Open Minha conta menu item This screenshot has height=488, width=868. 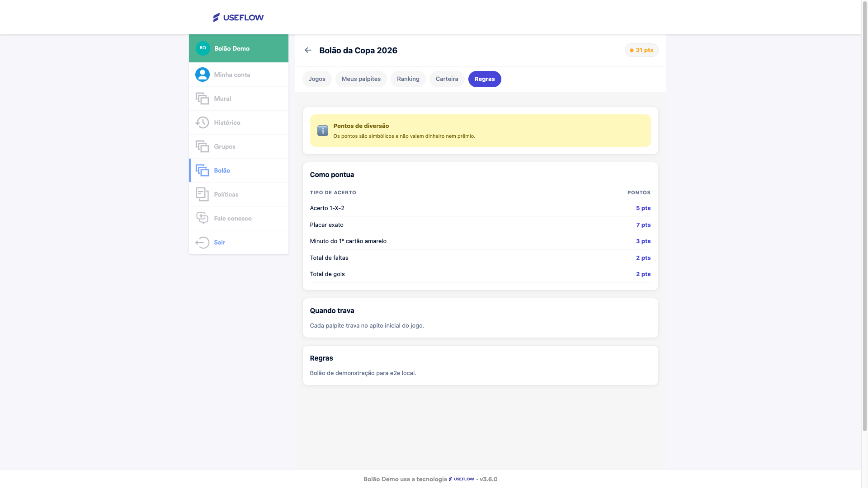coord(239,75)
